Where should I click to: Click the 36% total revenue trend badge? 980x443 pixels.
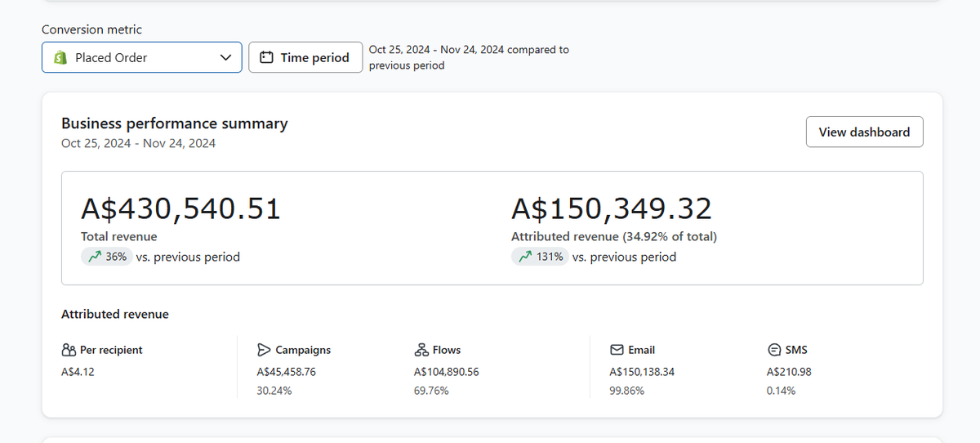pos(106,257)
